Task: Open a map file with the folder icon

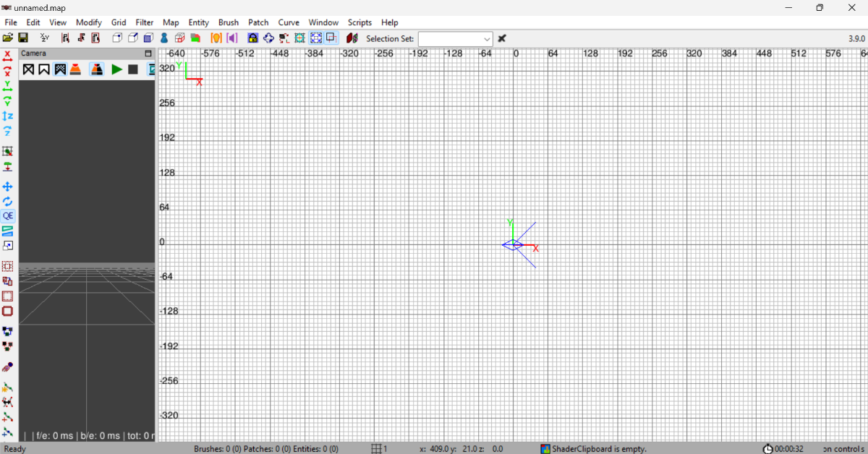Action: [x=8, y=38]
